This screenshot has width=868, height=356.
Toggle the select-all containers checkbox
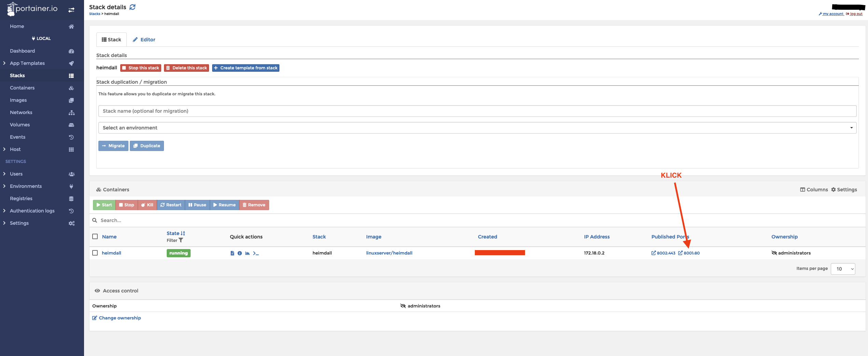(x=95, y=236)
